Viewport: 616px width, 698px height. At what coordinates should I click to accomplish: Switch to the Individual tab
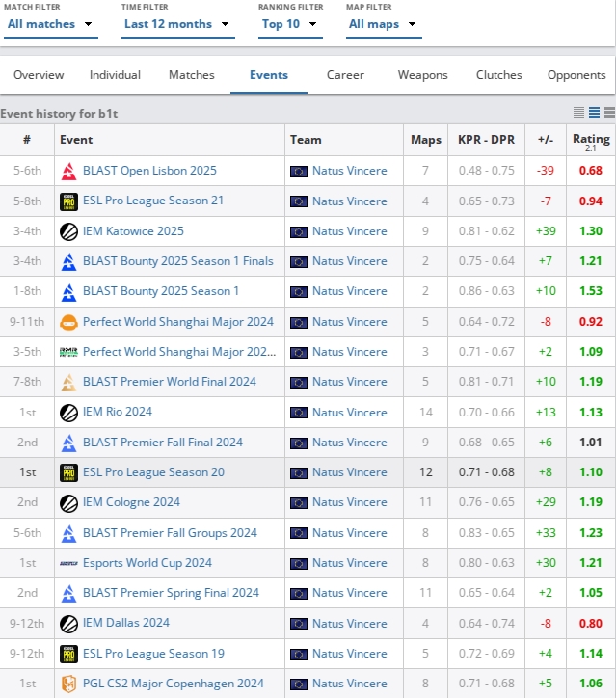click(x=115, y=75)
